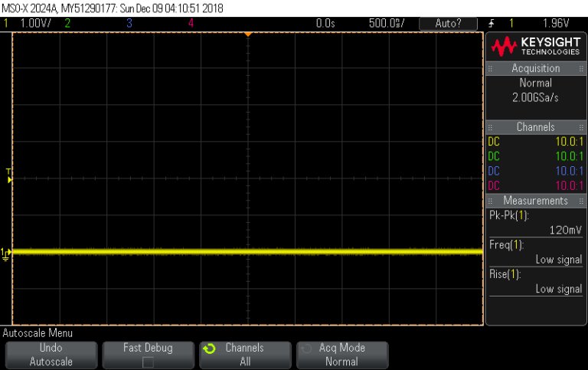This screenshot has width=588, height=370.
Task: Open the Measurements panel header
Action: (x=536, y=201)
